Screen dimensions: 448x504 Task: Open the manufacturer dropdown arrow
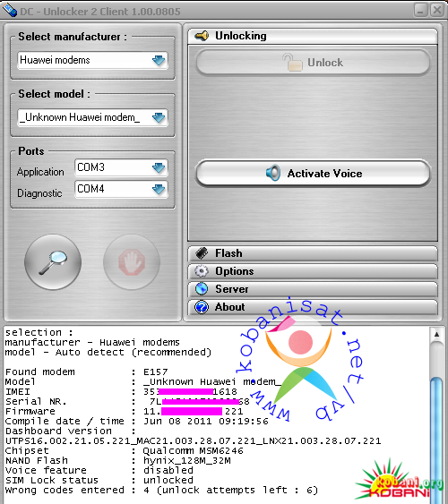(x=159, y=60)
